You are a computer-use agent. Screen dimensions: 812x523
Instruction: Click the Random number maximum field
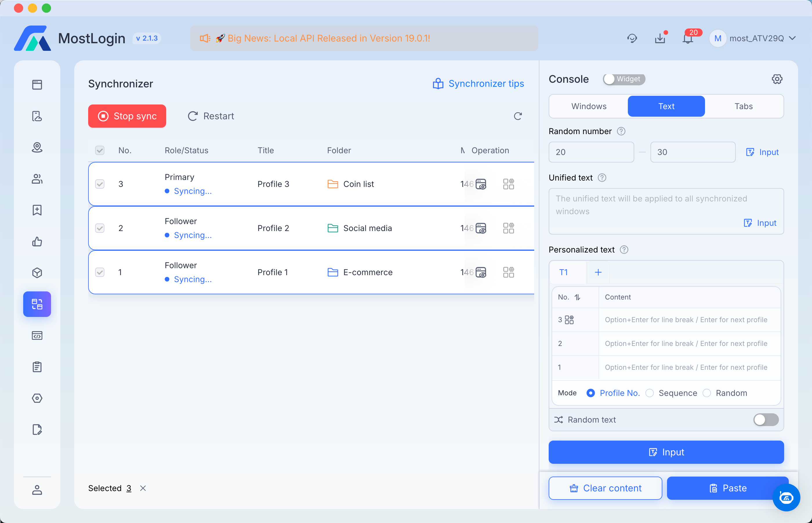(693, 152)
